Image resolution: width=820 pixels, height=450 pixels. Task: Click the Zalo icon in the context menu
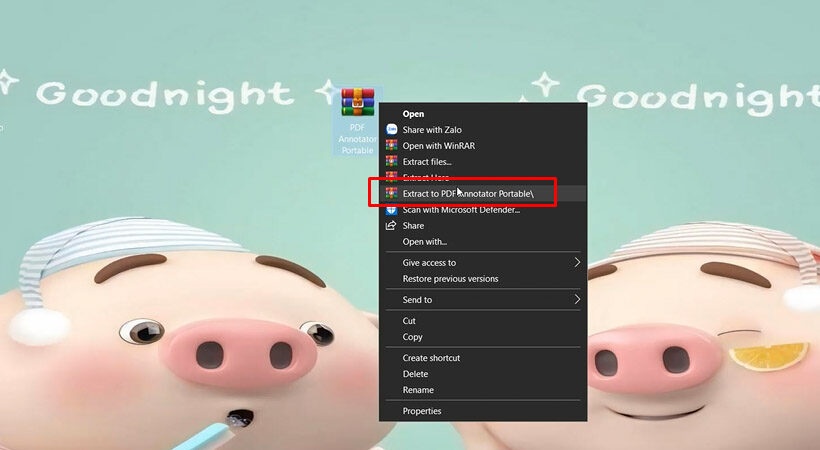tap(391, 130)
